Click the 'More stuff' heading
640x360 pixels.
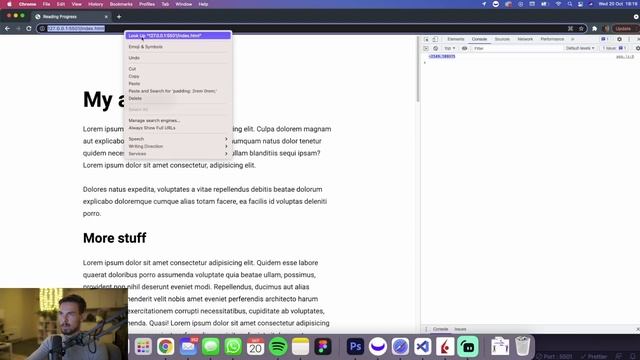click(x=115, y=238)
